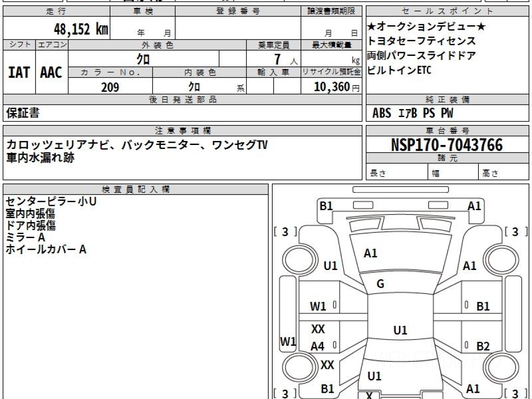This screenshot has height=399, width=532.
Task: Select the トヨタセーフティセンス line
Action: (x=421, y=41)
